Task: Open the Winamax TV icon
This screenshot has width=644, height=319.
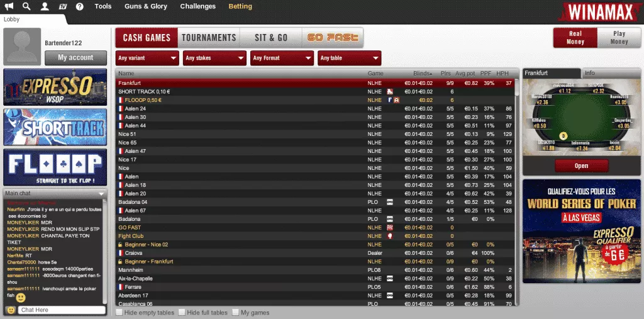Action: 62,6
